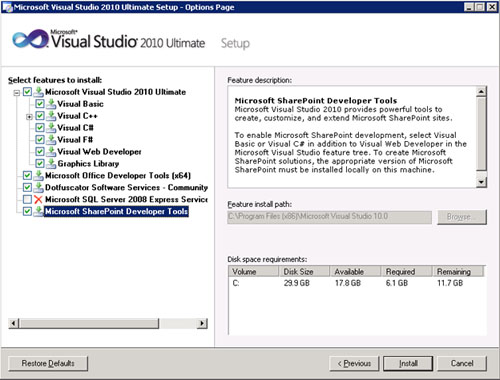The width and height of the screenshot is (500, 380).
Task: Uncheck the Dotfuscator Software Services checkbox
Action: [27, 187]
